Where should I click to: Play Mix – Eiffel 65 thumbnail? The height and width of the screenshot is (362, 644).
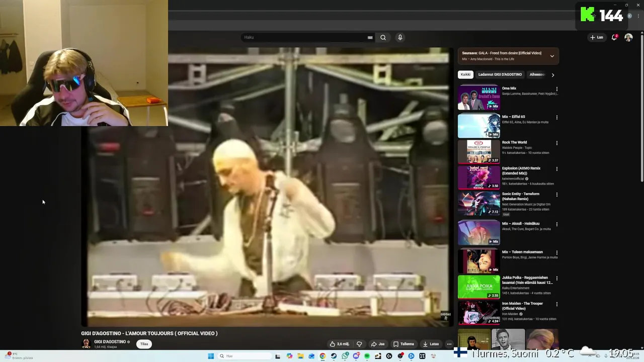pos(478,126)
